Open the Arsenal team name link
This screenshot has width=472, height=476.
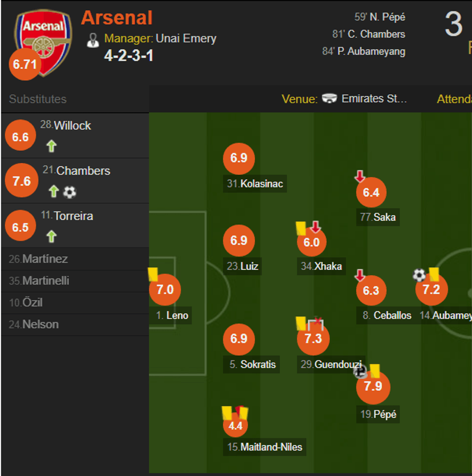pos(117,18)
